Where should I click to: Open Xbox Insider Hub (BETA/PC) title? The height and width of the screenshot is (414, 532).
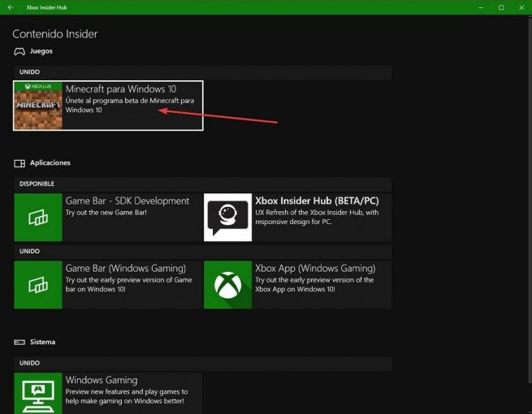point(317,201)
